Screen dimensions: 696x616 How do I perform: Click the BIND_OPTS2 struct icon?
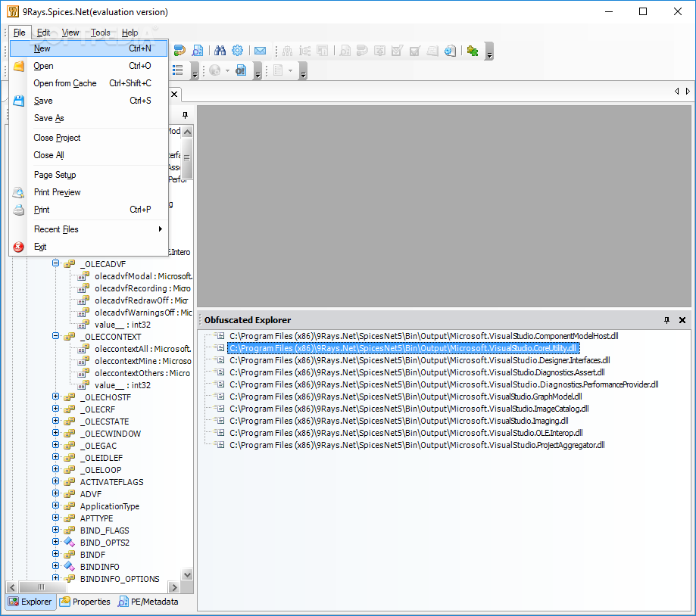click(x=69, y=543)
